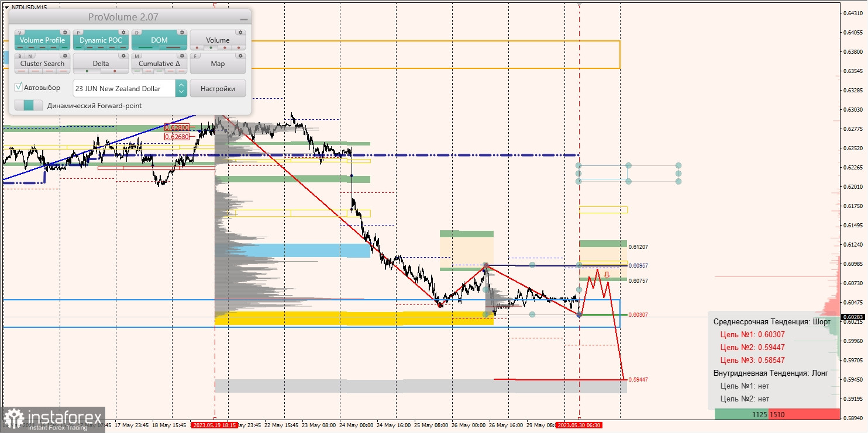Viewport: 868px width, 433px height.
Task: Click the red 1510 volume bar
Action: click(804, 414)
